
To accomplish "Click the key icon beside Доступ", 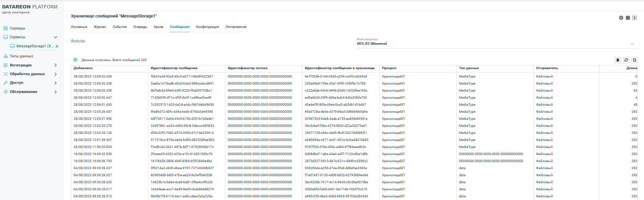I will pyautogui.click(x=5, y=83).
